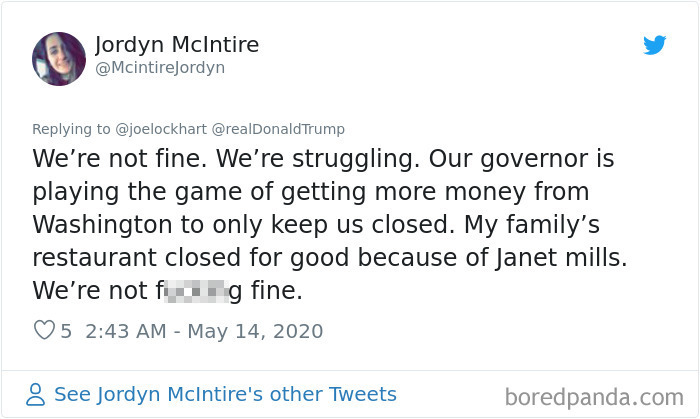Click the @McintireJordyn handle

[x=160, y=67]
